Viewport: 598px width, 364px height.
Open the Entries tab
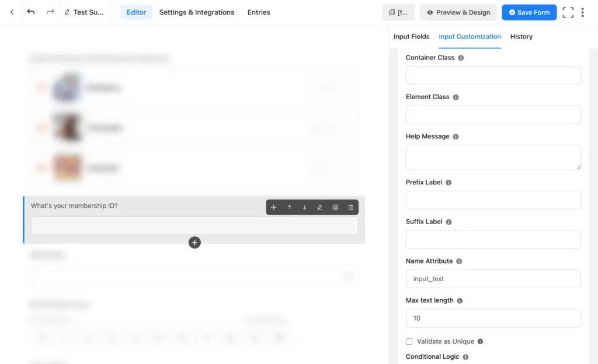click(259, 12)
